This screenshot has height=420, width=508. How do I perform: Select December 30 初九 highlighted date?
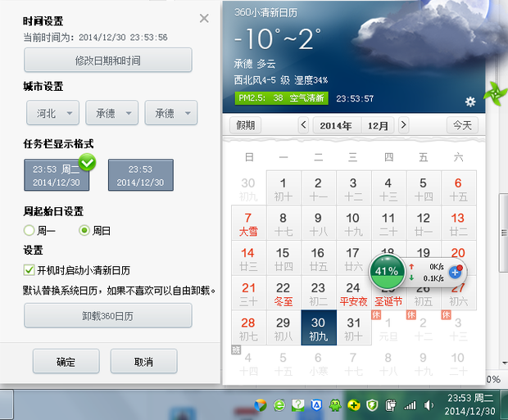pos(319,327)
